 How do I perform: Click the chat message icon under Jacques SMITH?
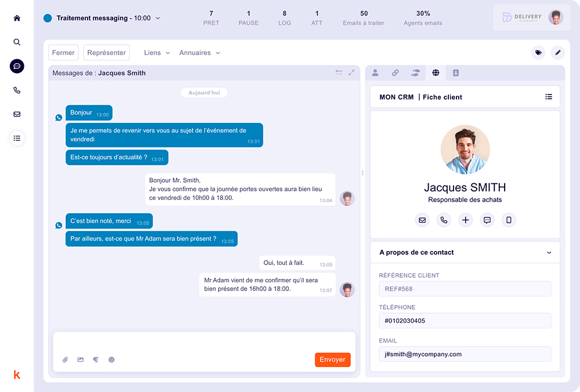pyautogui.click(x=487, y=220)
